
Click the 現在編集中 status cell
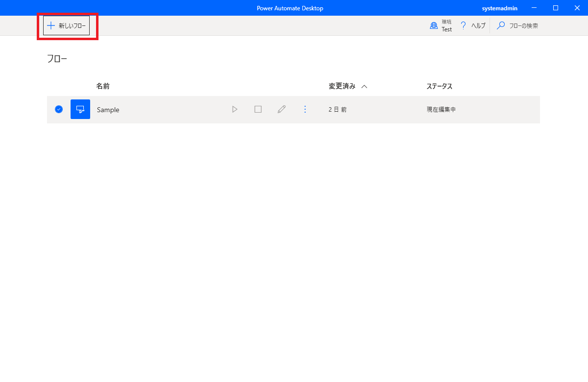point(441,110)
